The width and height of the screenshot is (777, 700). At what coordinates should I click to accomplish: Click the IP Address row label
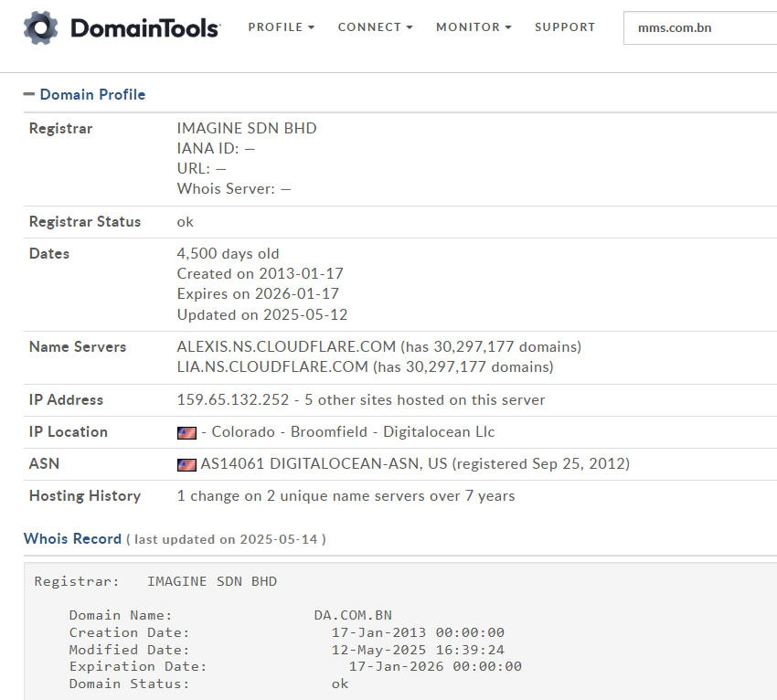coord(66,399)
